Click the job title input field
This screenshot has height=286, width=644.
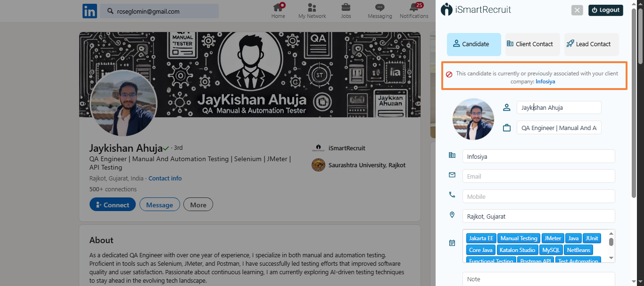[559, 128]
